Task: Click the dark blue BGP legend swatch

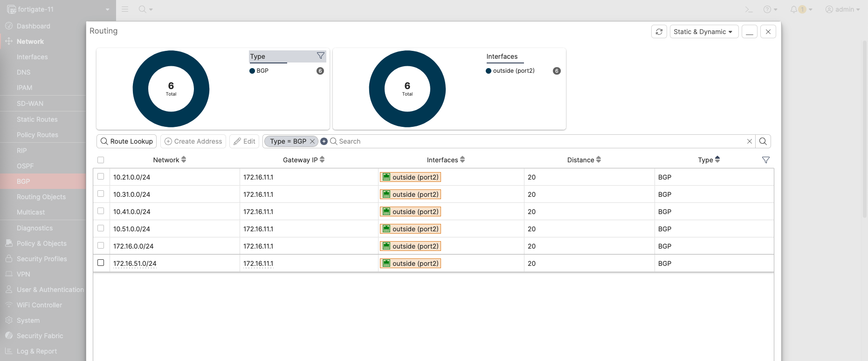Action: pyautogui.click(x=252, y=71)
